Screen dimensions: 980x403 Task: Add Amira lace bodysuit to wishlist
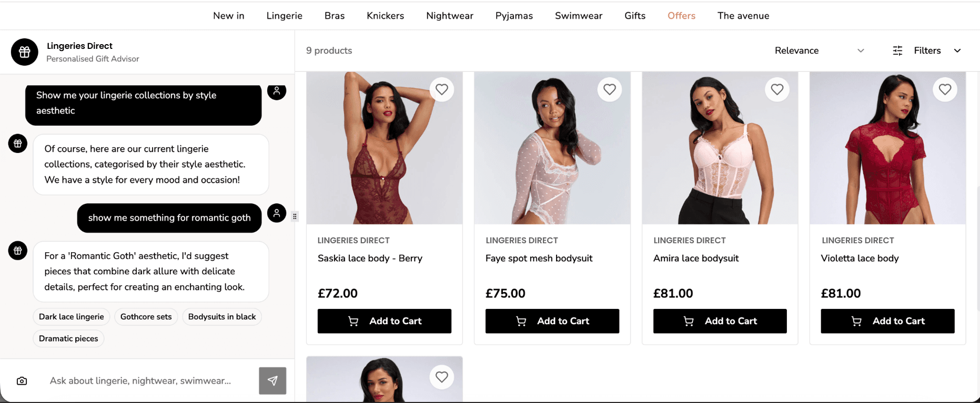(x=777, y=90)
